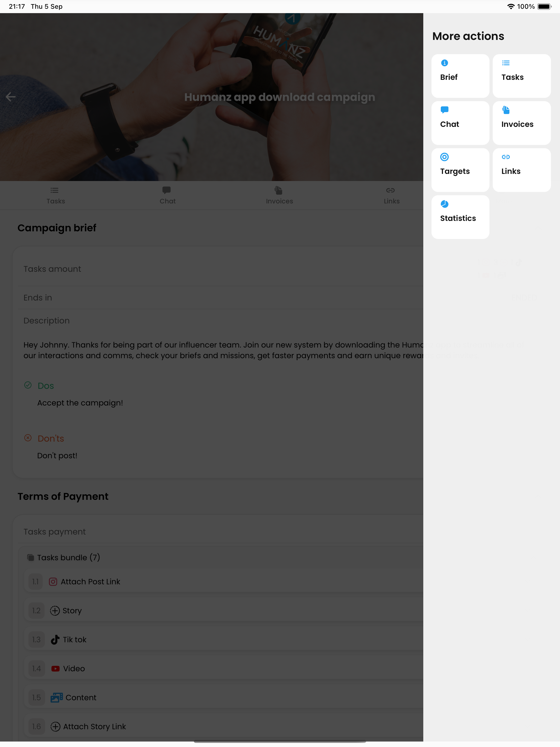Click the Humanz app download campaign title

pyautogui.click(x=279, y=97)
